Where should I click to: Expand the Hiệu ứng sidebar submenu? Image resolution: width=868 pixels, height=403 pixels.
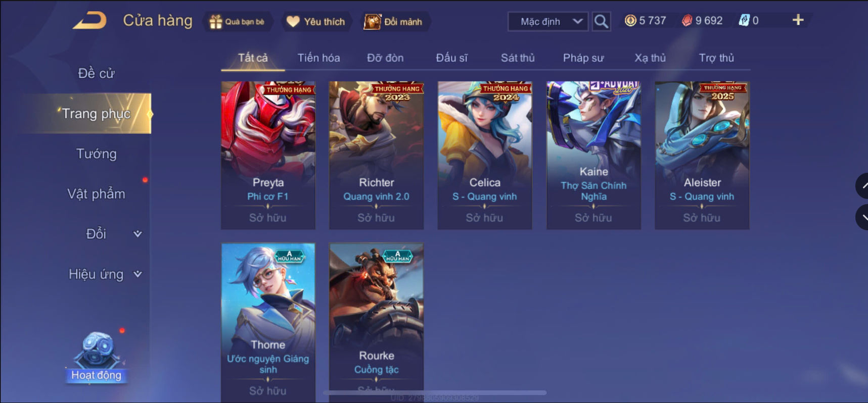coord(138,274)
